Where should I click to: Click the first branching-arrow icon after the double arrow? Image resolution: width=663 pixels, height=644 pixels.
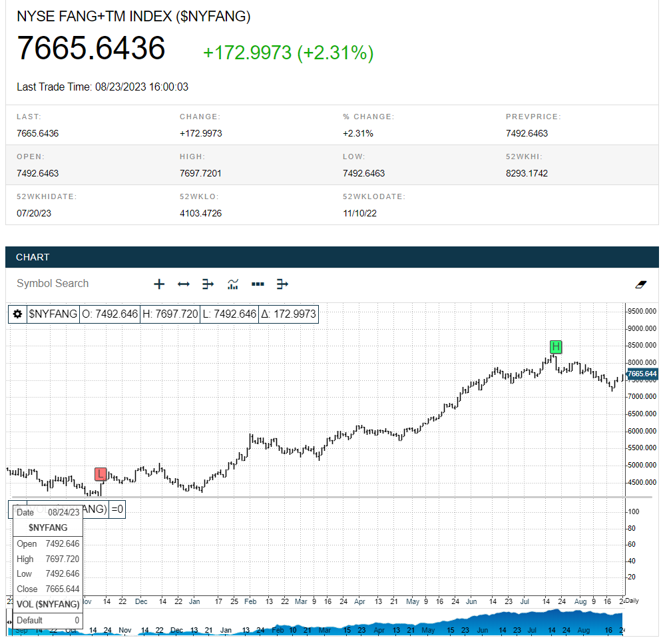click(x=208, y=284)
